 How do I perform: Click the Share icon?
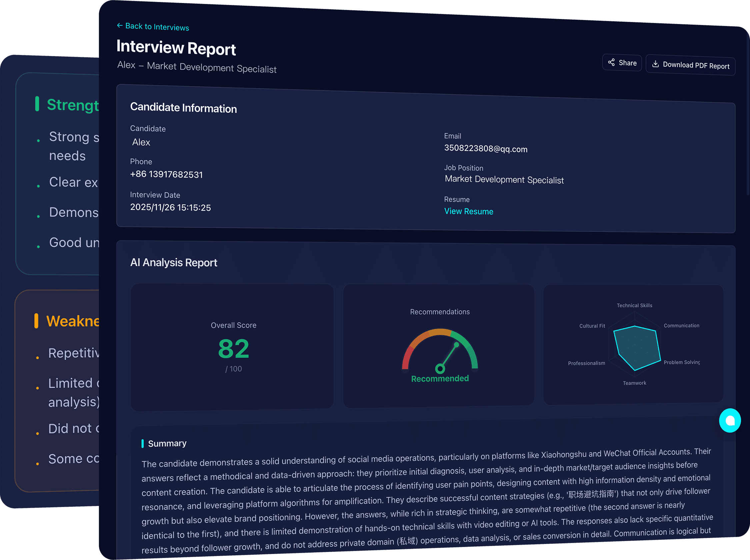pyautogui.click(x=611, y=62)
